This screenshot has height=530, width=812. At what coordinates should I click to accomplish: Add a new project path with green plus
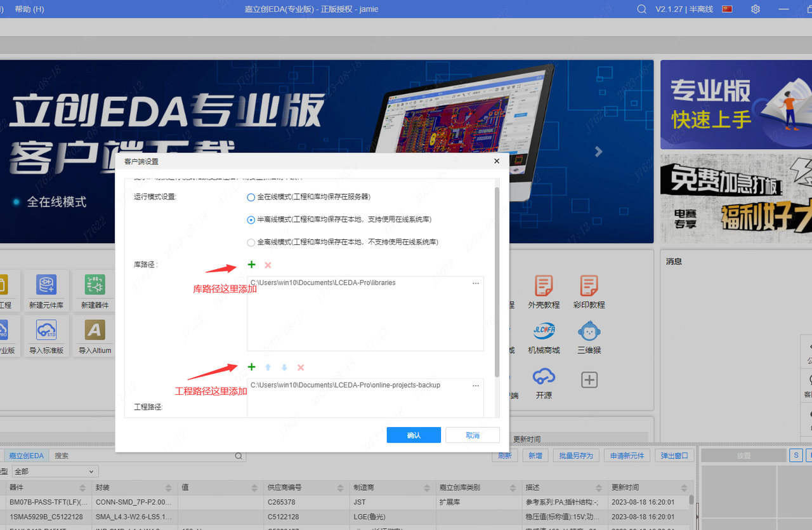point(251,367)
